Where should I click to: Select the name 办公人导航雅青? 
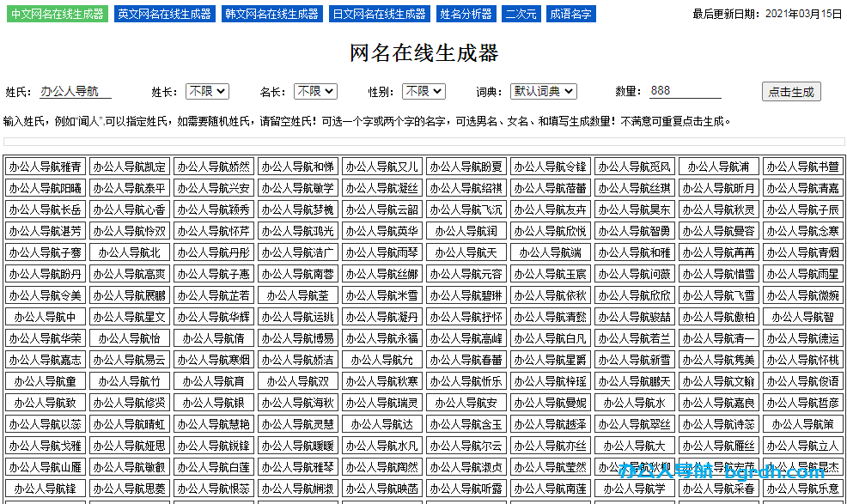47,167
